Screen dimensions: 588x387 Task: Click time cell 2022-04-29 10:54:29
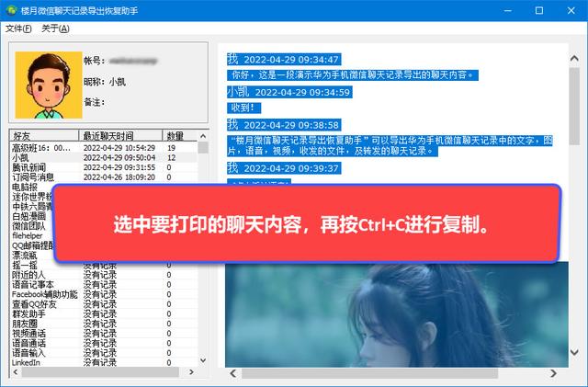119,148
